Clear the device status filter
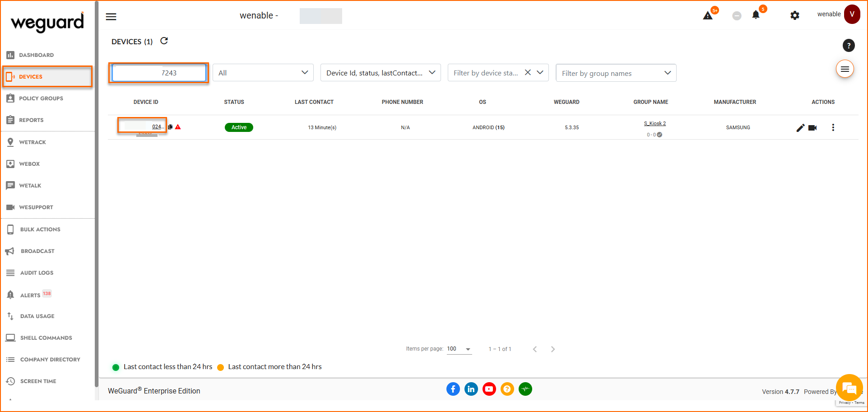 pyautogui.click(x=528, y=72)
